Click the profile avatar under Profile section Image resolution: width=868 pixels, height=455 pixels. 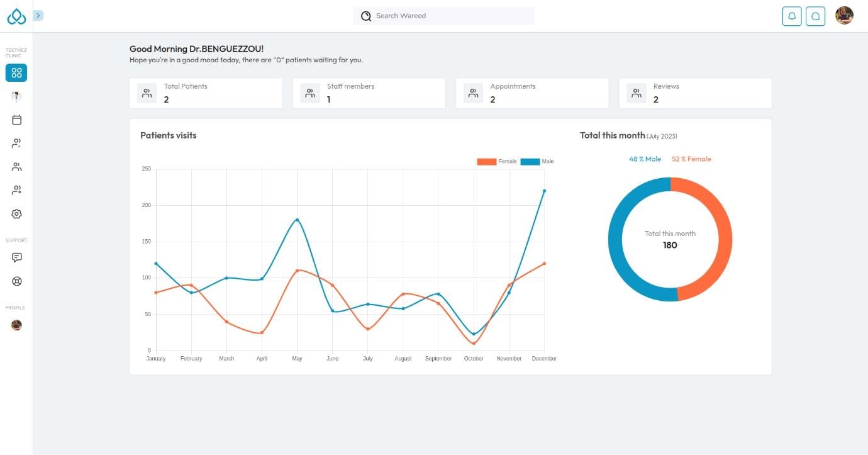(16, 325)
